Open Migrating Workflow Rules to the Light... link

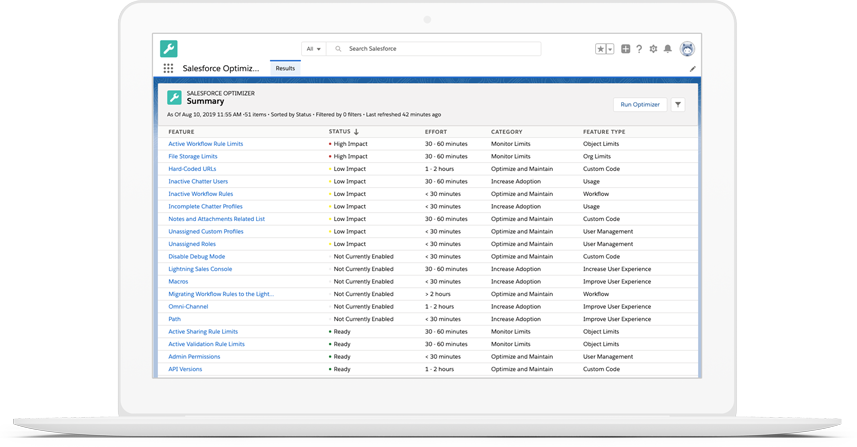click(x=221, y=294)
